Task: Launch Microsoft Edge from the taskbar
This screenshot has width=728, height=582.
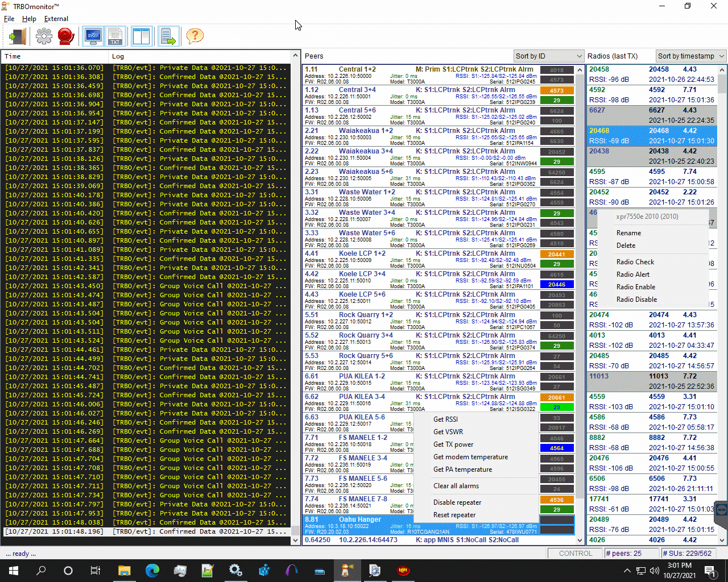Action: click(152, 571)
